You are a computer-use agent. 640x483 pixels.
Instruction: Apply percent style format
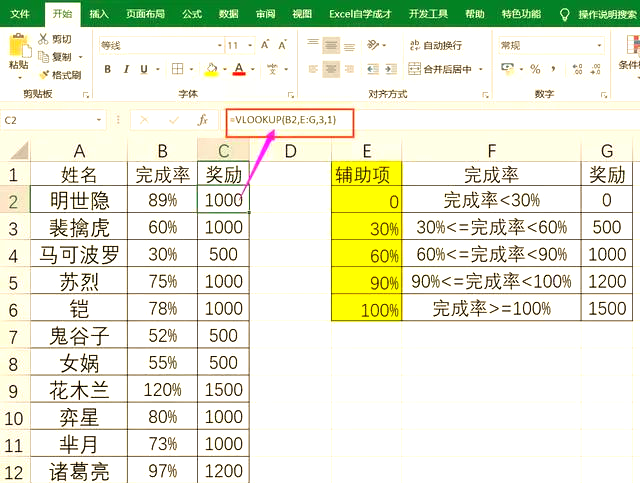[x=535, y=69]
